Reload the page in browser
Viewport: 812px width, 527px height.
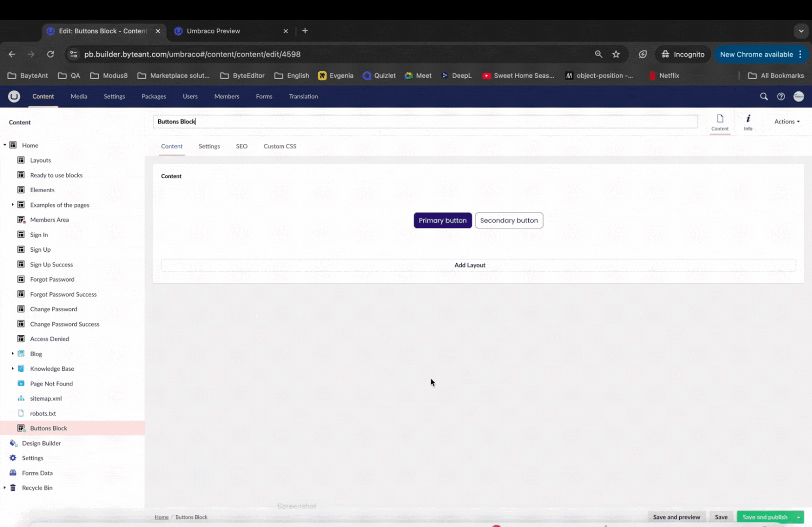pos(50,54)
